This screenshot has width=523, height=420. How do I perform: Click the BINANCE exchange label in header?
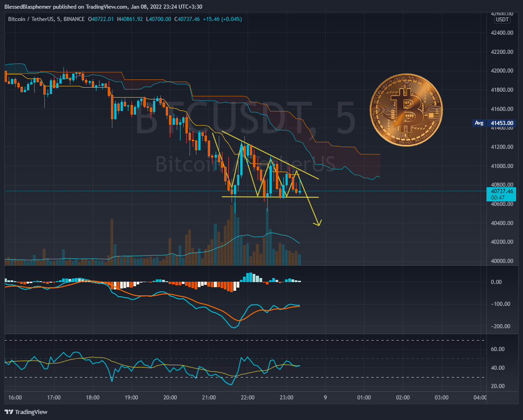(x=74, y=19)
